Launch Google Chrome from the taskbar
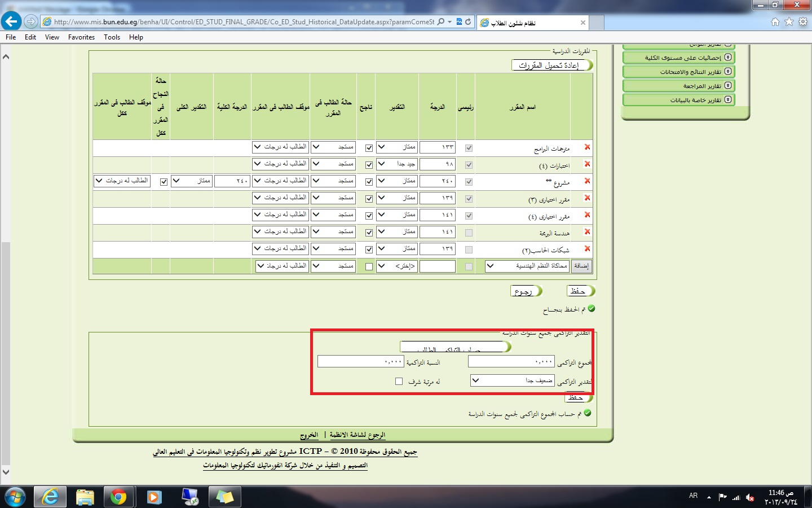Image resolution: width=812 pixels, height=508 pixels. point(118,497)
